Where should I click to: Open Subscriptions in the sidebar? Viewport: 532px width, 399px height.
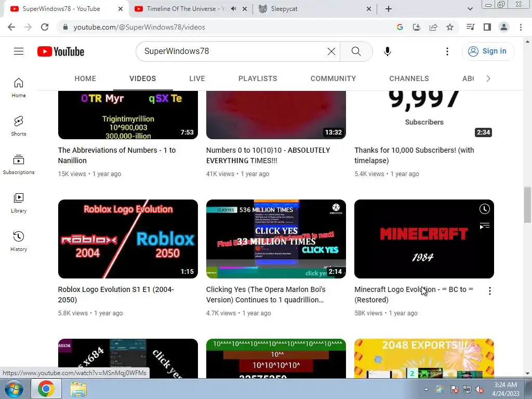pyautogui.click(x=19, y=164)
